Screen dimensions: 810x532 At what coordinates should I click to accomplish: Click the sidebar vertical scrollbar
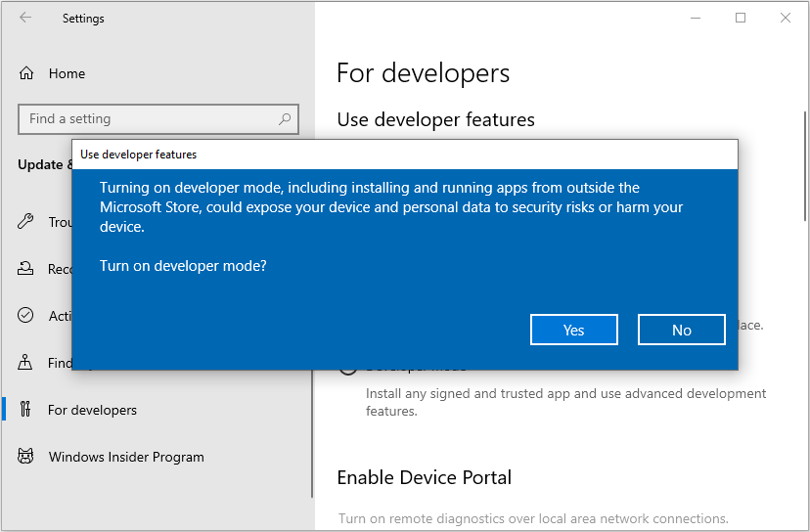click(x=312, y=434)
